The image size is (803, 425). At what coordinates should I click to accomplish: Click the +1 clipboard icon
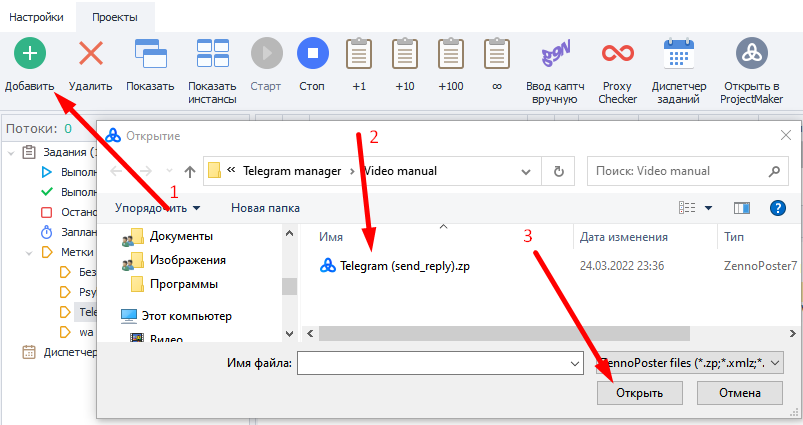click(x=359, y=53)
